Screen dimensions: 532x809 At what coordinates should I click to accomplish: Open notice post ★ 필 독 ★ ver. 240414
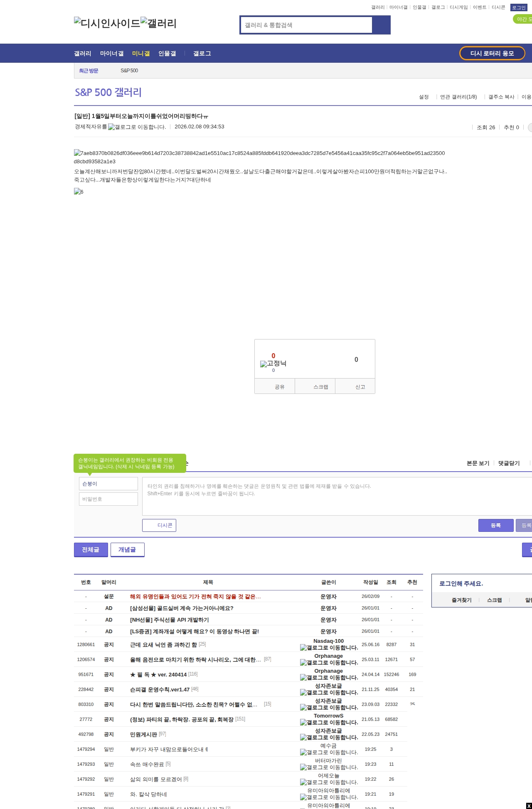coord(158,674)
